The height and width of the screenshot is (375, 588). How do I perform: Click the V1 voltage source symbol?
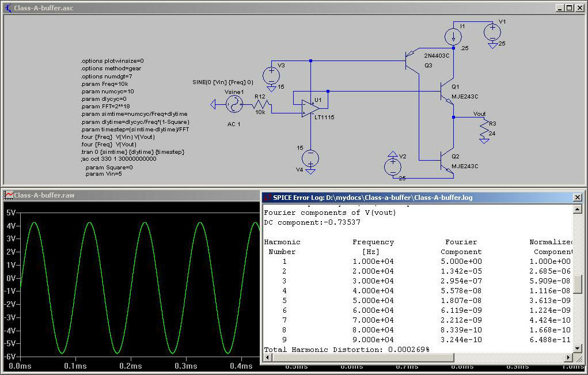tap(492, 32)
